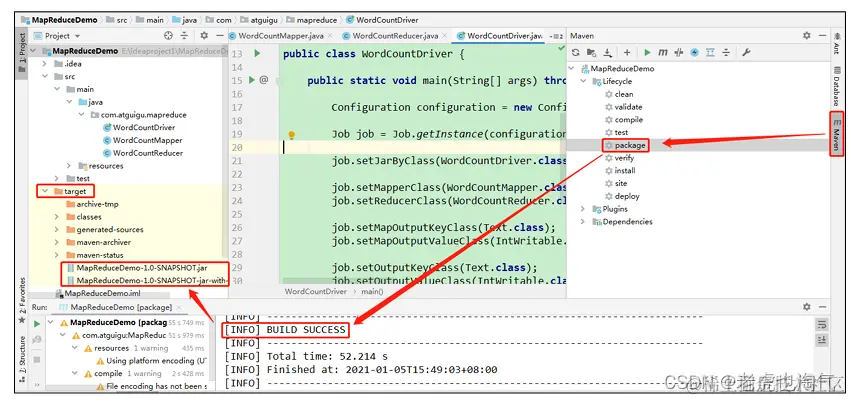The height and width of the screenshot is (401, 851).
Task: Select deploy lifecycle goal
Action: click(622, 196)
